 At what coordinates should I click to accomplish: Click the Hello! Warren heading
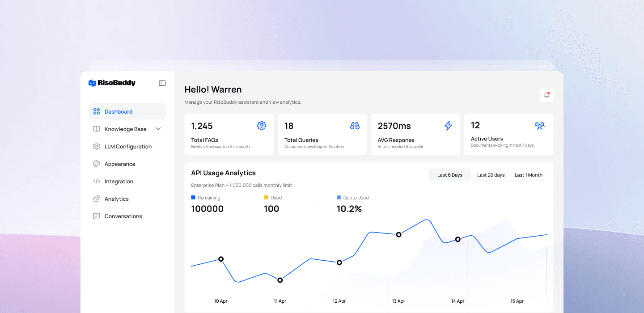tap(213, 89)
